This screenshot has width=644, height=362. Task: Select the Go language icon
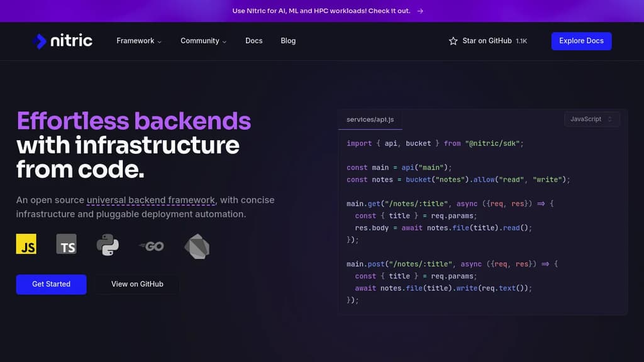150,244
